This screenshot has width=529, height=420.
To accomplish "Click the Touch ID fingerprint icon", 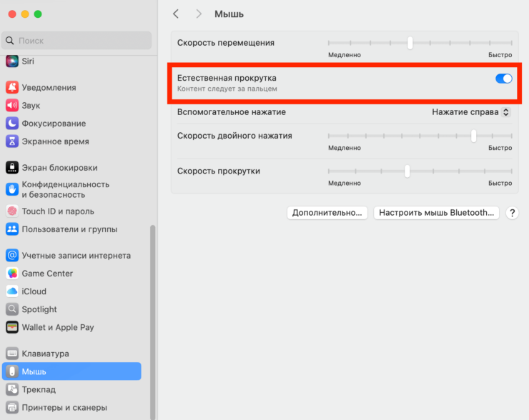I will [x=12, y=211].
